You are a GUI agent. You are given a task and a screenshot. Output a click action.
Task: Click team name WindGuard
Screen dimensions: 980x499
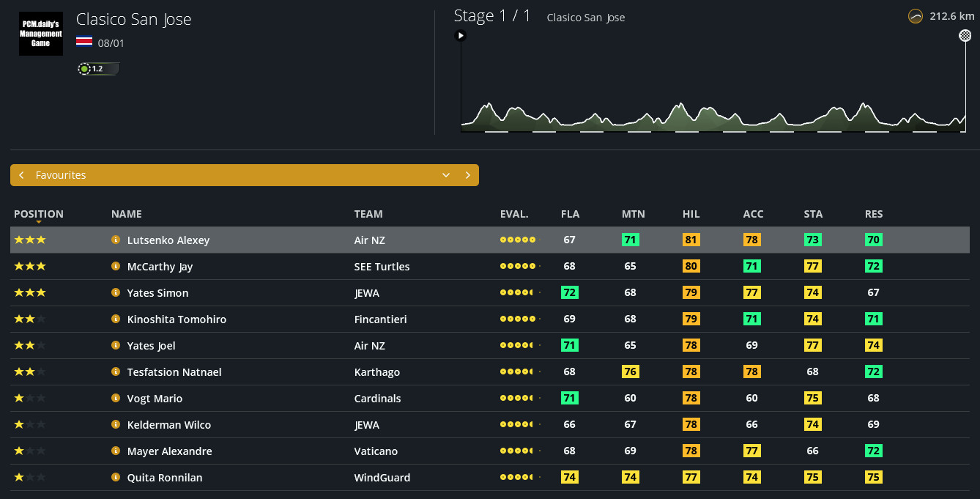(x=382, y=478)
